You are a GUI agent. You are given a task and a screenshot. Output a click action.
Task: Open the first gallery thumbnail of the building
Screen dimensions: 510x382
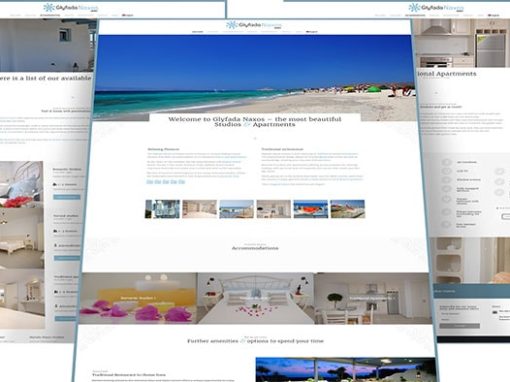(162, 209)
